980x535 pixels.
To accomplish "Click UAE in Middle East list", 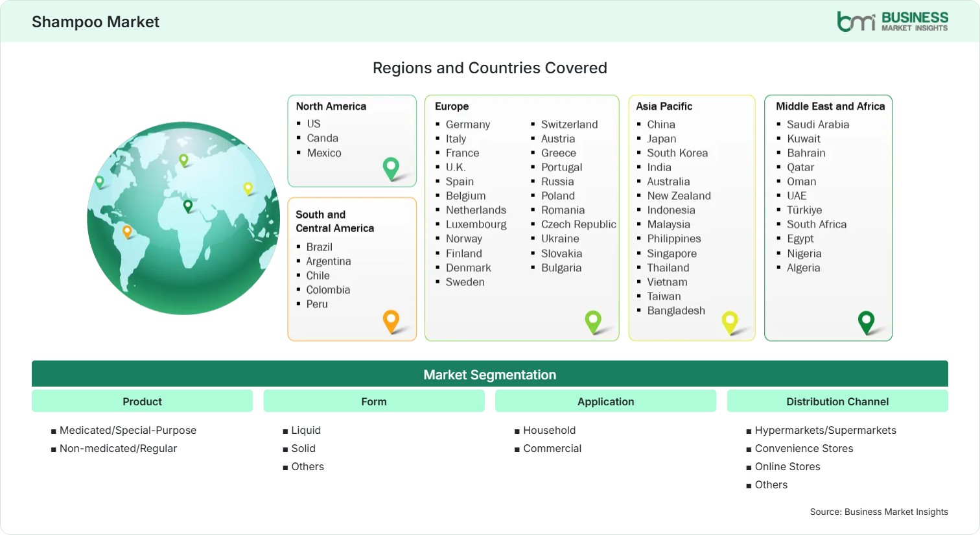I will (x=797, y=196).
